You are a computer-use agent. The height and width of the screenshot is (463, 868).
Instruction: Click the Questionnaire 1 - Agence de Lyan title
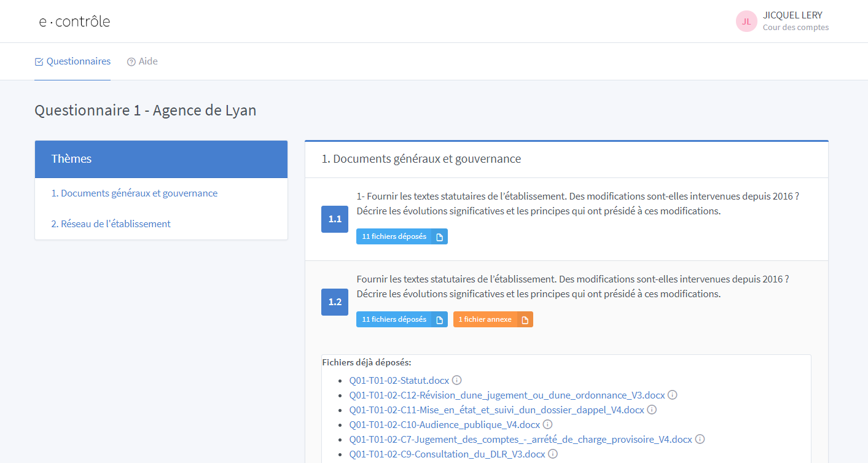point(146,111)
